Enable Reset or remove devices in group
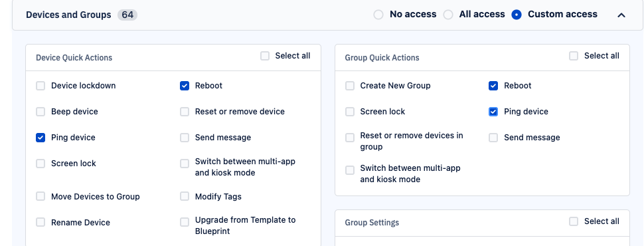 pos(349,138)
